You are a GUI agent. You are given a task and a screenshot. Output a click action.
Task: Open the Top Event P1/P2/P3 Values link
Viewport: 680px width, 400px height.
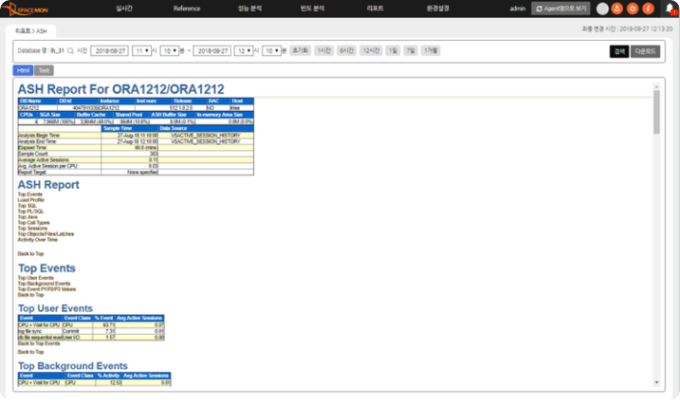[x=46, y=289]
